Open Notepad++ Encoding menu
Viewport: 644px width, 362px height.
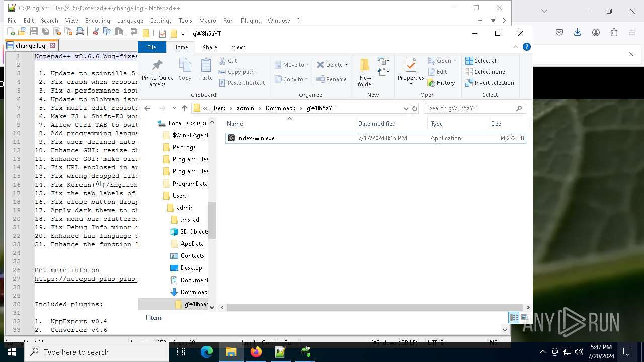pyautogui.click(x=97, y=21)
